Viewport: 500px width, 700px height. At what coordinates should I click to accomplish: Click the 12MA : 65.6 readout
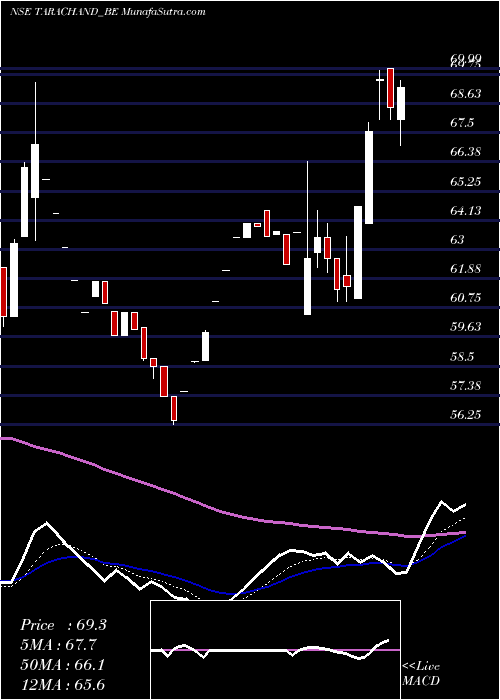tap(62, 684)
